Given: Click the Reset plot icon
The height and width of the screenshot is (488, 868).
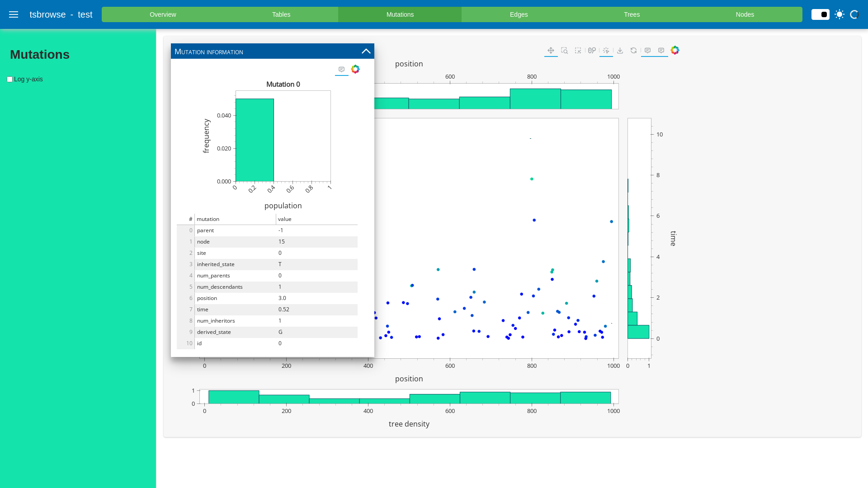Looking at the screenshot, I should pos(633,51).
